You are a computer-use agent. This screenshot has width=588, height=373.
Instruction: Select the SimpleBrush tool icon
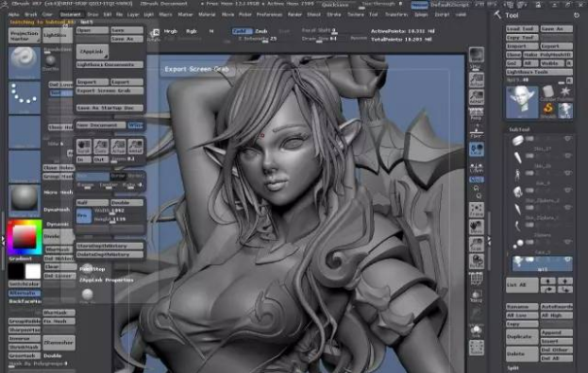[547, 110]
